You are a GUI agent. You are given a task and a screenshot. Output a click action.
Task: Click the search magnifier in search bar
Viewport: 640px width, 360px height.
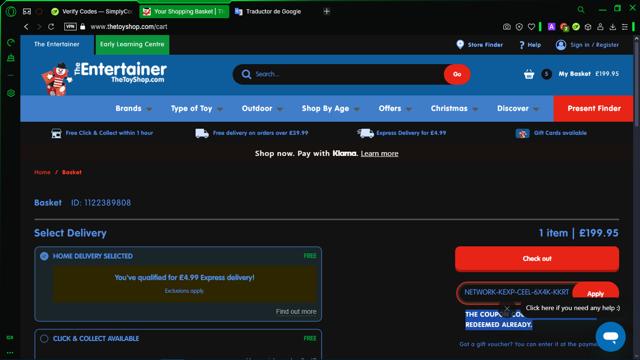pos(246,74)
